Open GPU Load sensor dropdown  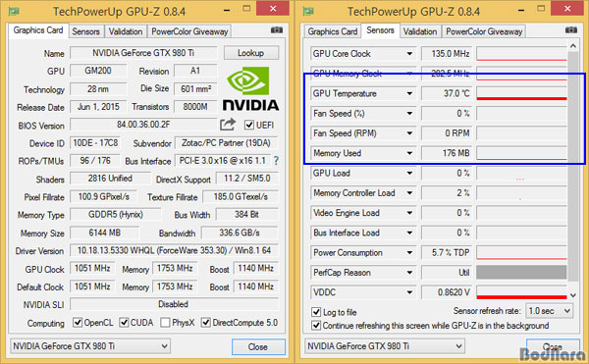click(x=409, y=173)
